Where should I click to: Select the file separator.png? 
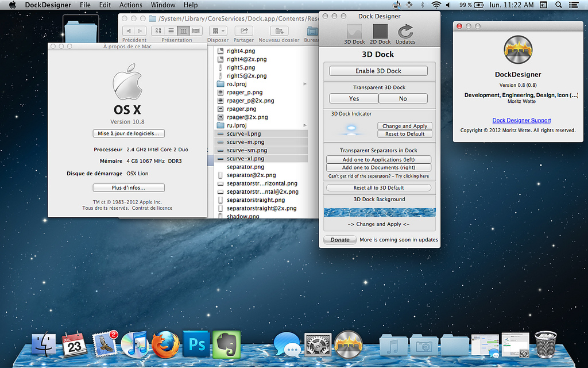[x=245, y=167]
